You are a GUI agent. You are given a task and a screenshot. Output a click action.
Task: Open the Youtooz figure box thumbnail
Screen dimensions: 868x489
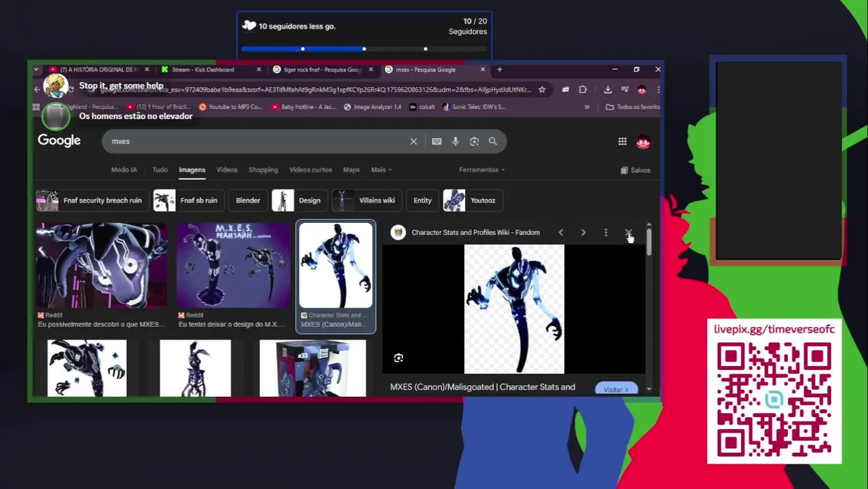(312, 367)
